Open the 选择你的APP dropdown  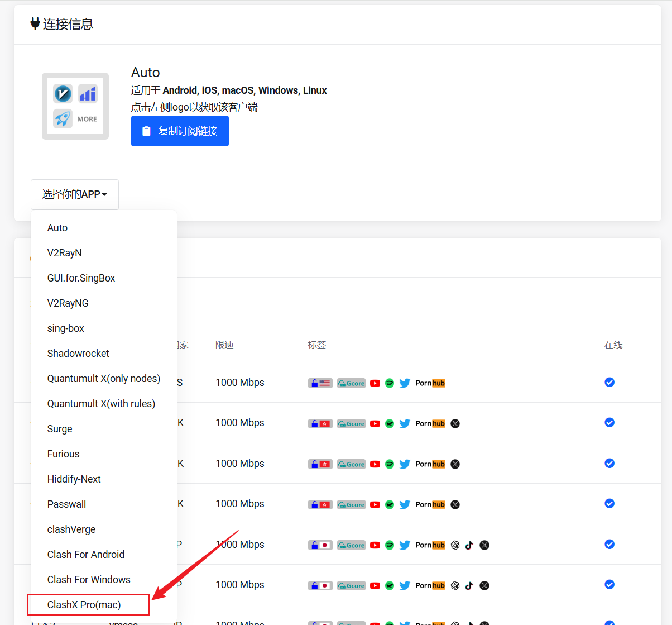click(75, 194)
